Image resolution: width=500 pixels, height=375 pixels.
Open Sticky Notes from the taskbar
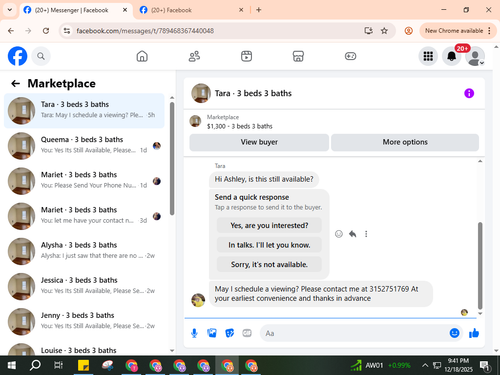point(83,366)
